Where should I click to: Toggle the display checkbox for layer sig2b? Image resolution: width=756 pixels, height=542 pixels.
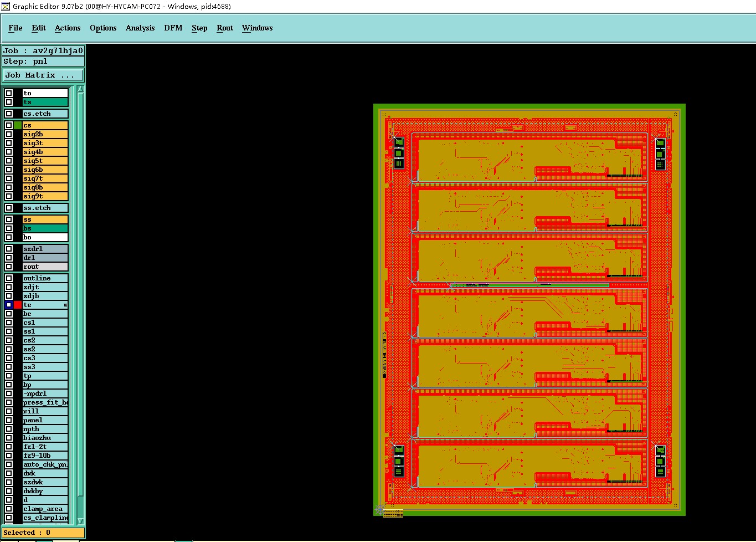(9, 134)
